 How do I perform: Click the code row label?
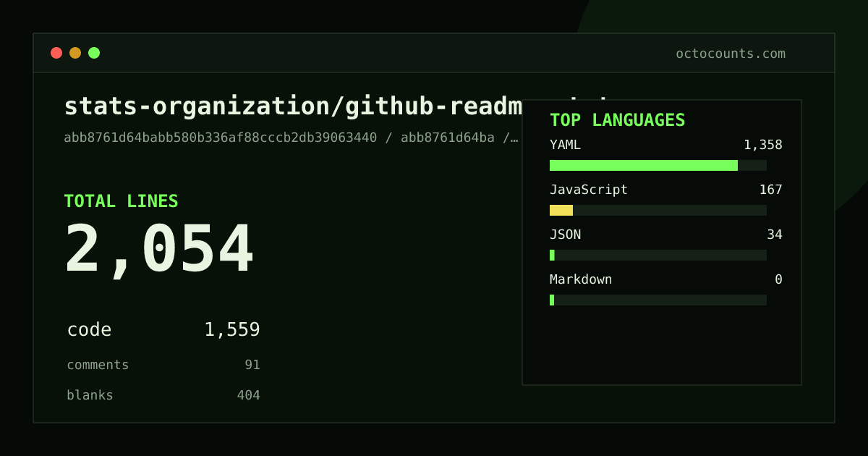(x=90, y=330)
